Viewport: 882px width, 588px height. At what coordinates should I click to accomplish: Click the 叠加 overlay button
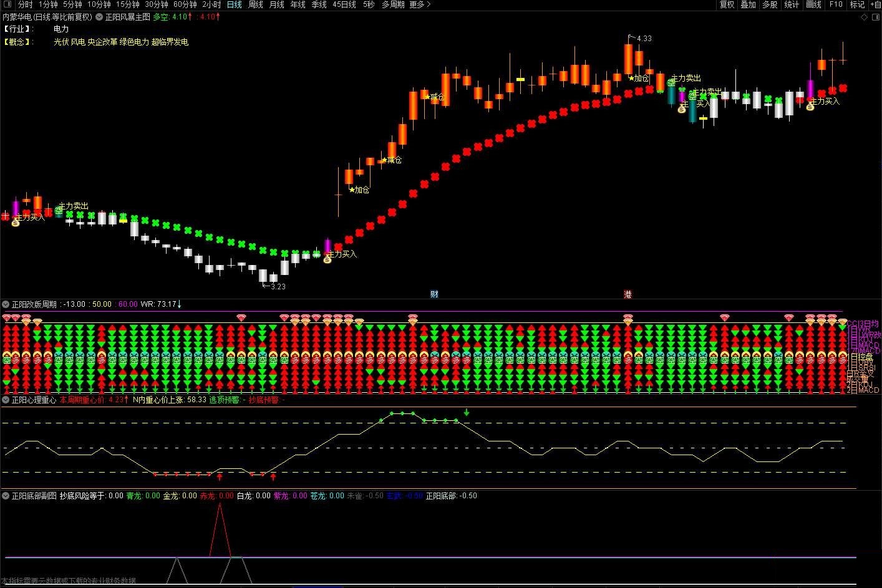(749, 4)
